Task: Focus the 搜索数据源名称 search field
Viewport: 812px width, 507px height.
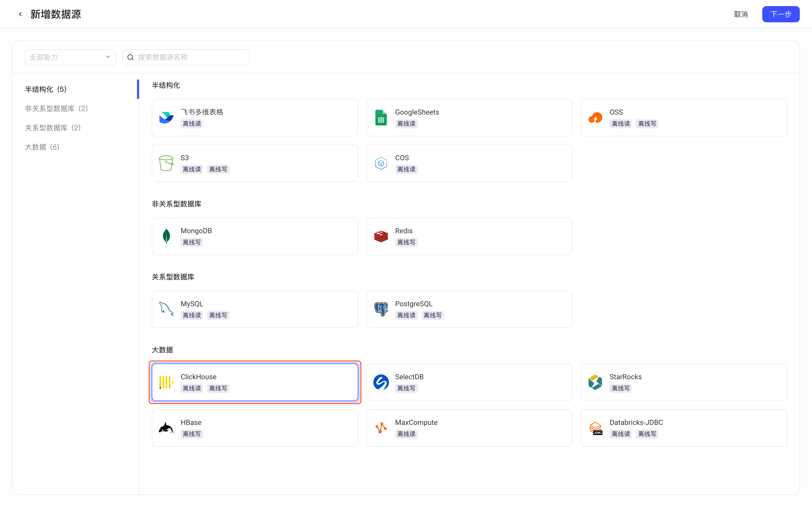Action: click(185, 57)
